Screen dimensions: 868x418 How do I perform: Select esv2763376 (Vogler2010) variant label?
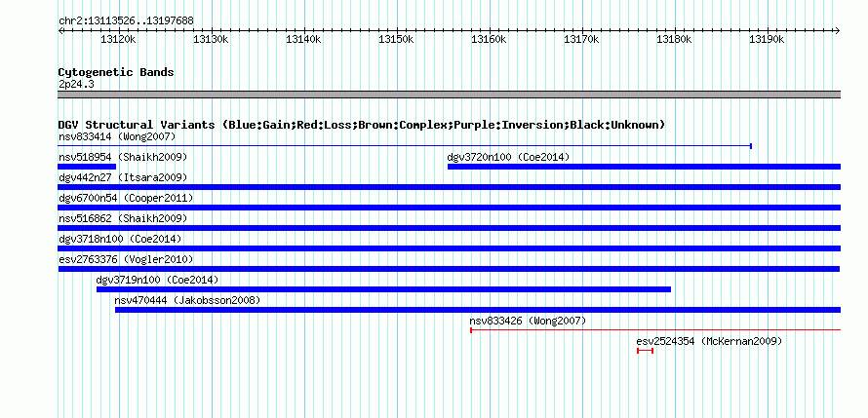(x=126, y=259)
